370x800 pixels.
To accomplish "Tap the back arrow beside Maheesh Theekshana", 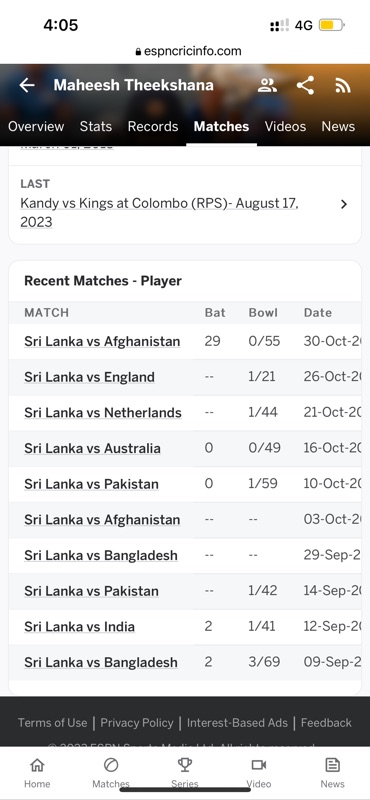I will [x=27, y=85].
